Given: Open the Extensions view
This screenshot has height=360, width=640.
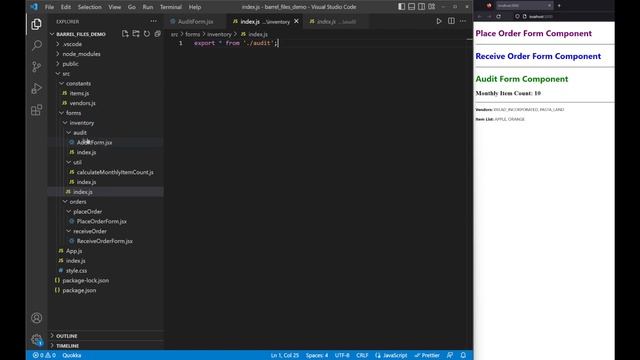Looking at the screenshot, I should click(36, 110).
